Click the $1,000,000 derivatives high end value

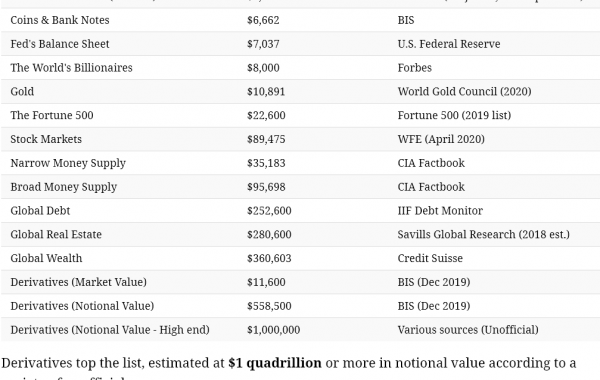coord(273,329)
